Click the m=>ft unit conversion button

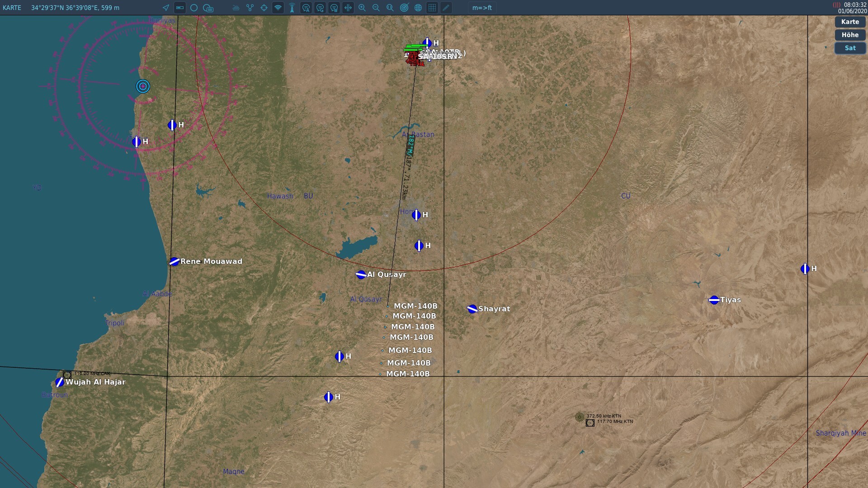(482, 8)
